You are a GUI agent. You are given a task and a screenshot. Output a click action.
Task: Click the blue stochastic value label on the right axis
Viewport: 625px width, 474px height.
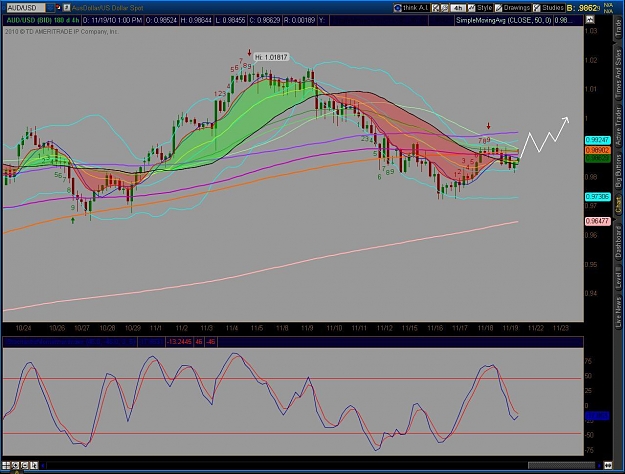(x=597, y=416)
